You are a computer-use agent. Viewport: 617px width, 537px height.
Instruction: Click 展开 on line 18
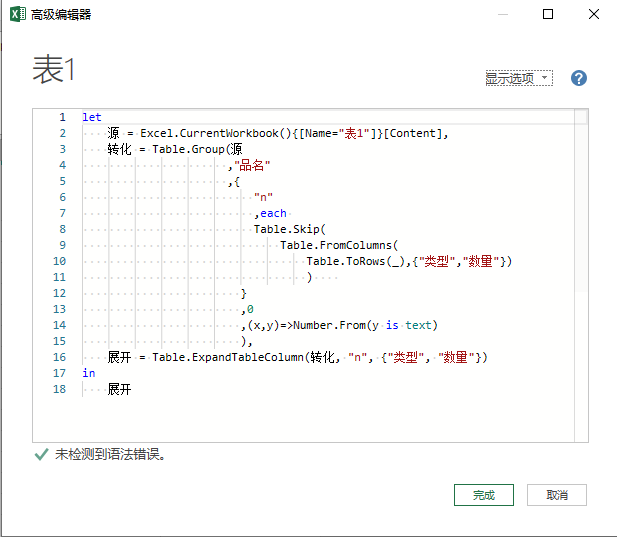[119, 389]
